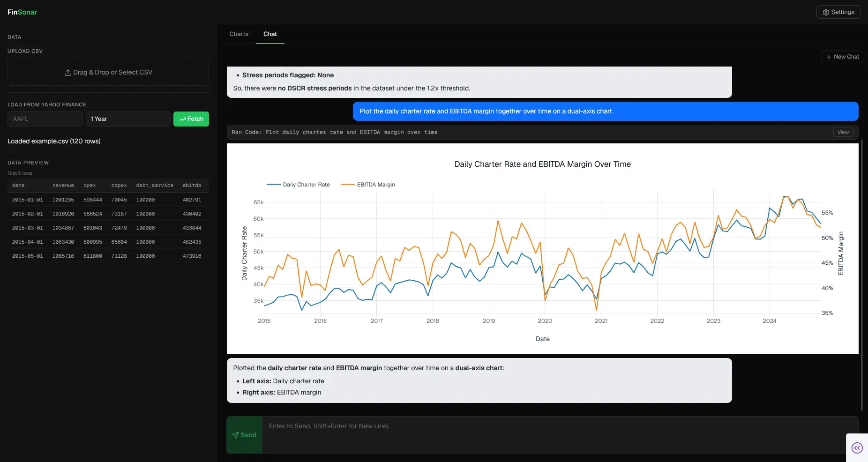The image size is (868, 462).
Task: Click the 65k tick on left axis
Action: coord(258,202)
